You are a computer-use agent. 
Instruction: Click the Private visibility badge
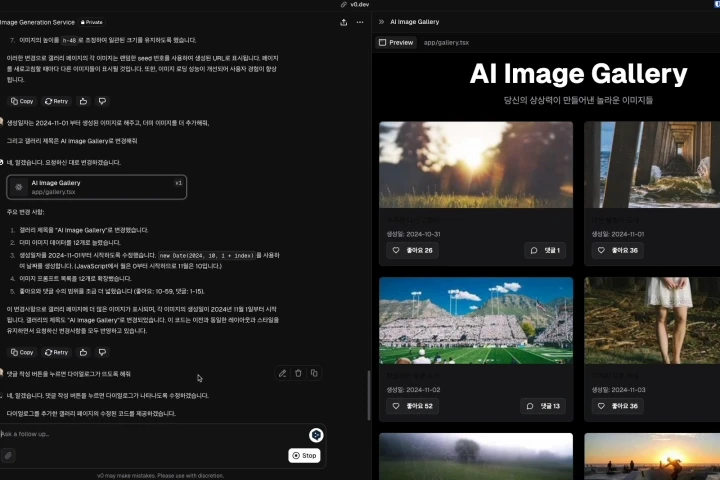point(92,22)
